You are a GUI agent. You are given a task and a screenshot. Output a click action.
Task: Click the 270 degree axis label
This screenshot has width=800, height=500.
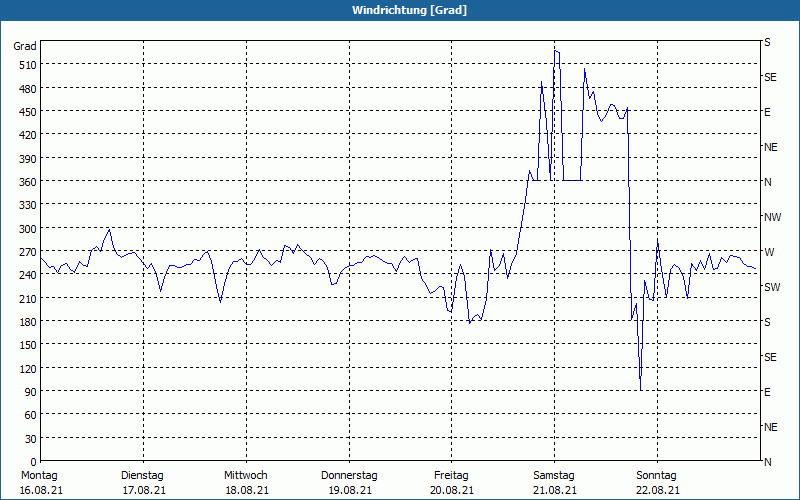27,251
